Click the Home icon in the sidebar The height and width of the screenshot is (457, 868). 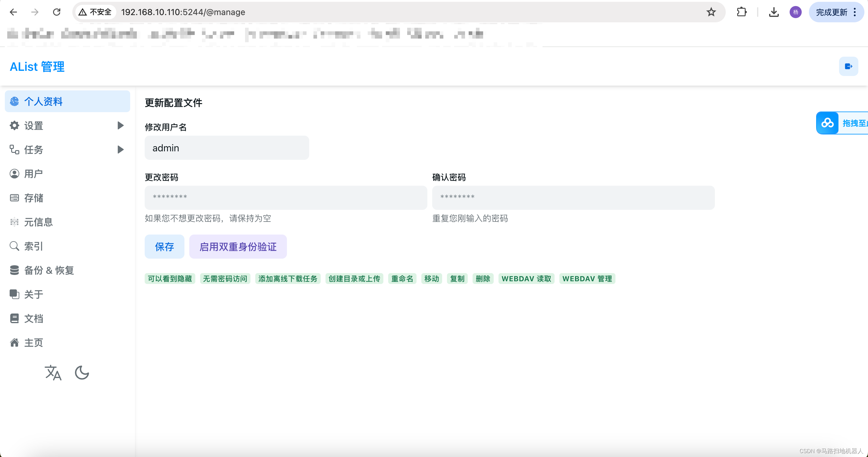click(x=14, y=342)
